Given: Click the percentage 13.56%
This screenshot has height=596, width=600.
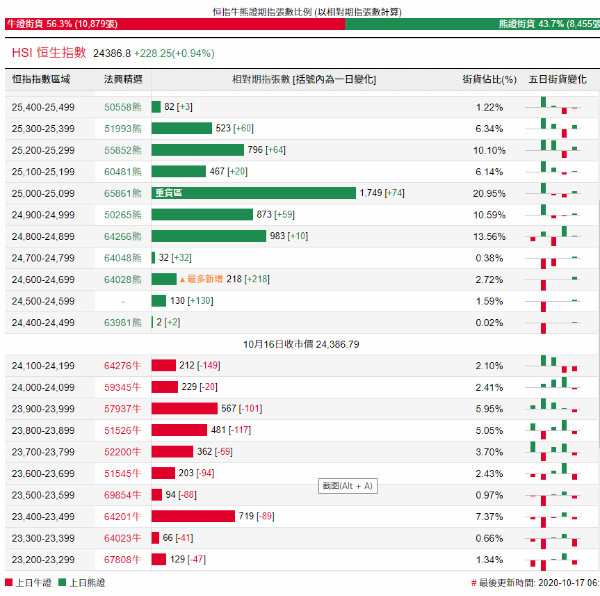Looking at the screenshot, I should coord(489,237).
